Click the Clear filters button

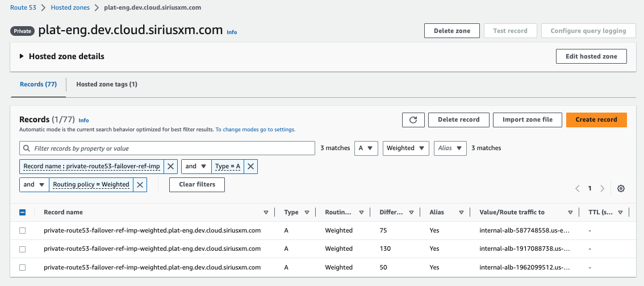[x=197, y=184]
